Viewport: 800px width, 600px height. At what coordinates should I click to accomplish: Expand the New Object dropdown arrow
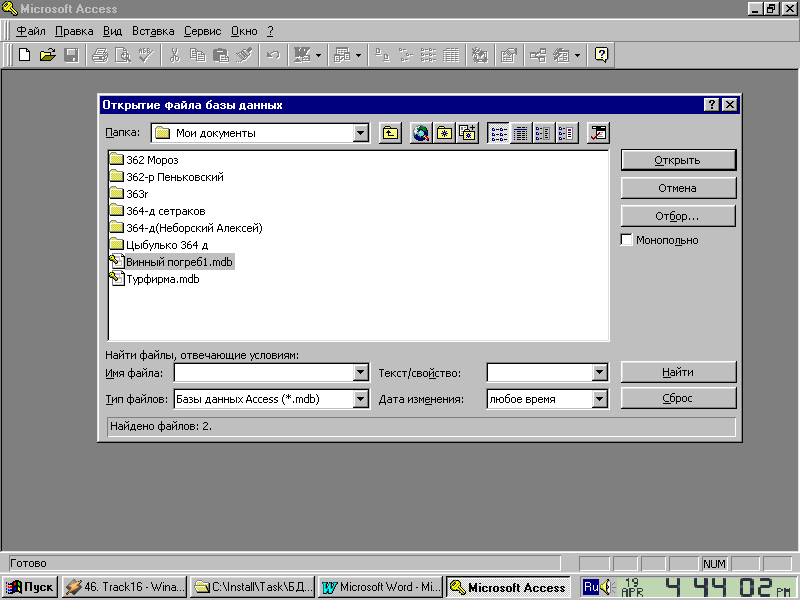[577, 55]
